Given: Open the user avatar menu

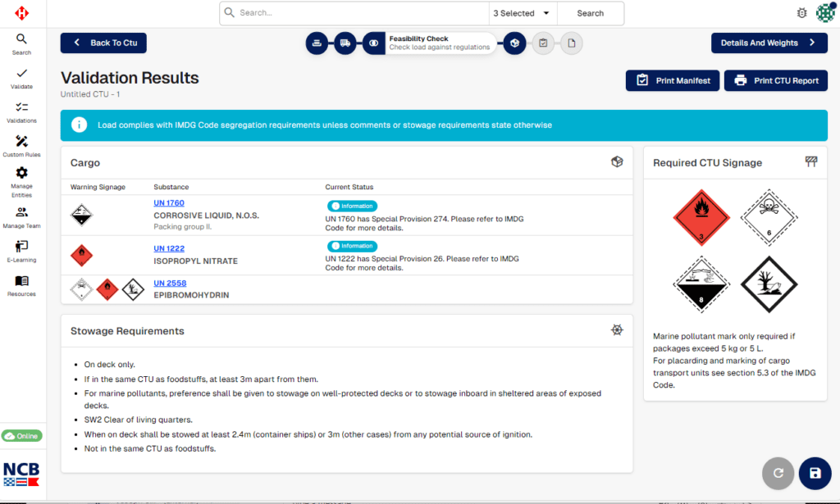Looking at the screenshot, I should [825, 13].
